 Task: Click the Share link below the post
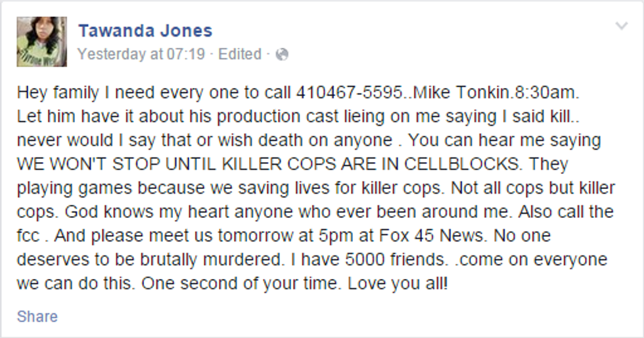tap(37, 316)
